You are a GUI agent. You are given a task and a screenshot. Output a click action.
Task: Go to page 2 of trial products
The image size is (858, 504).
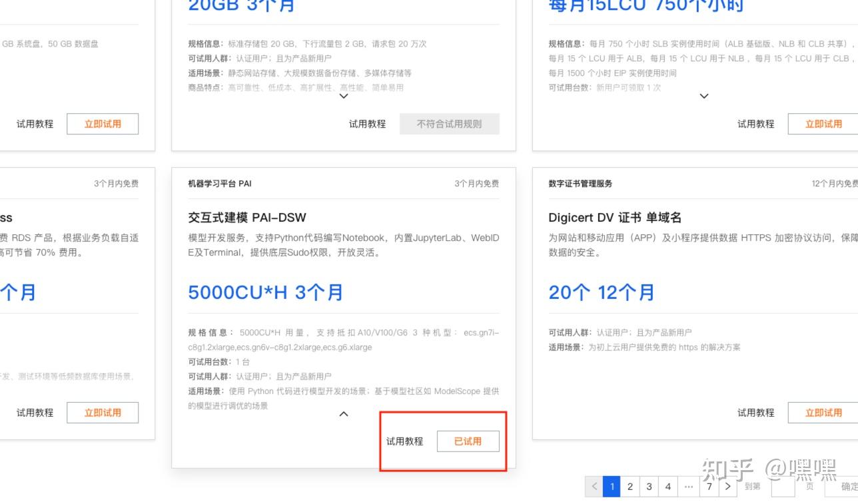click(x=630, y=486)
